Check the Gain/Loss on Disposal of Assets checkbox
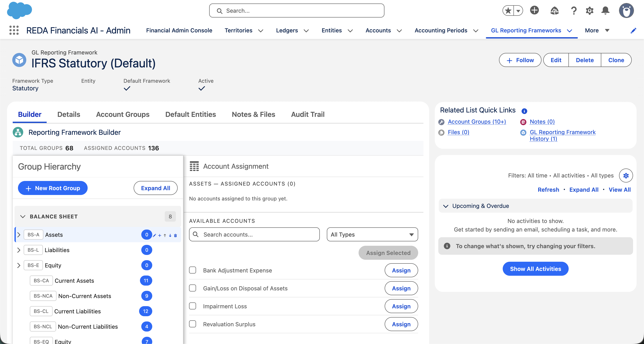Image resolution: width=644 pixels, height=344 pixels. pos(193,288)
